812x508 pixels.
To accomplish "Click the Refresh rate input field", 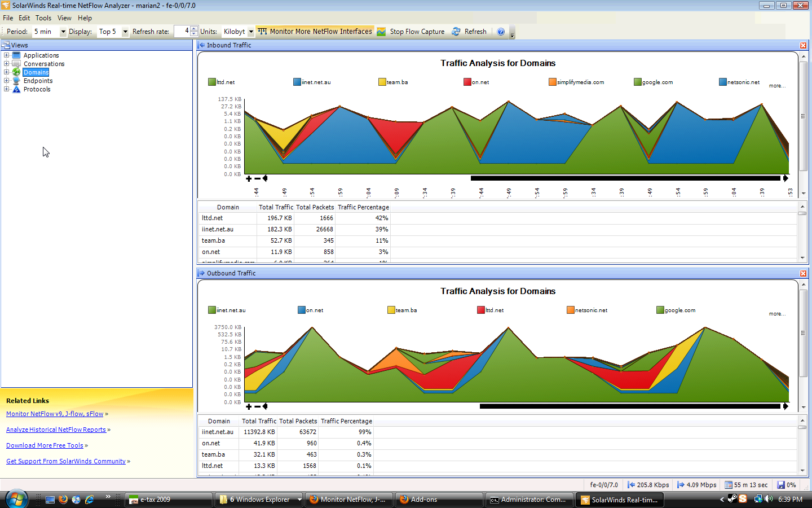I will (182, 32).
